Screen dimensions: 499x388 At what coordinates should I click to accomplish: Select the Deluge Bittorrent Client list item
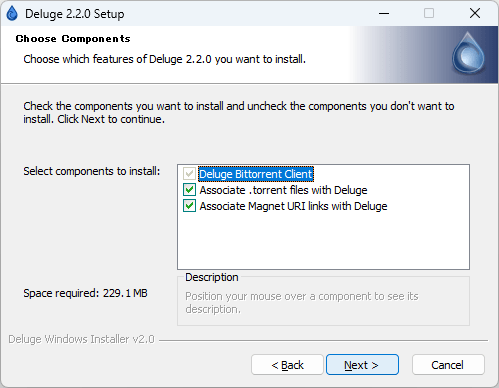coord(256,174)
